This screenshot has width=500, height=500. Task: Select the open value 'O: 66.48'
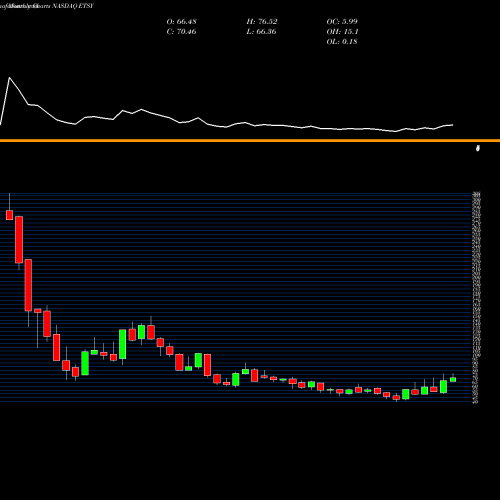coord(181,21)
